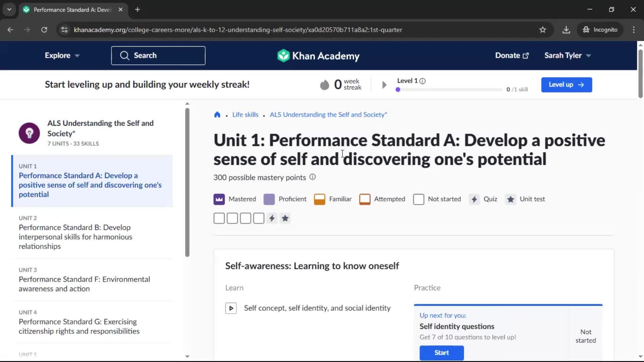Click the Level up button

[x=567, y=85]
